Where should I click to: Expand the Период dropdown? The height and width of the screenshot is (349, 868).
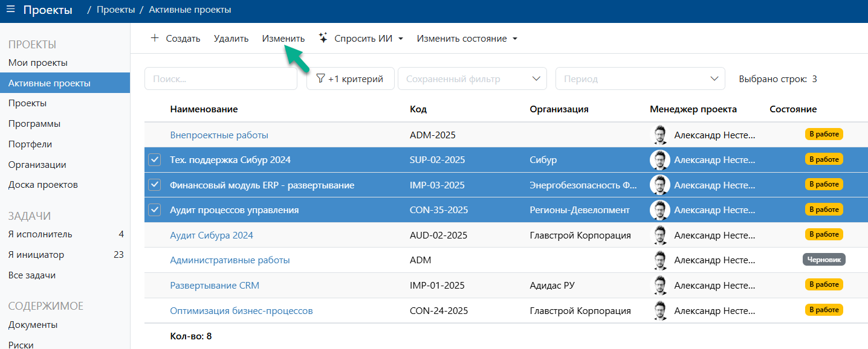tap(713, 78)
